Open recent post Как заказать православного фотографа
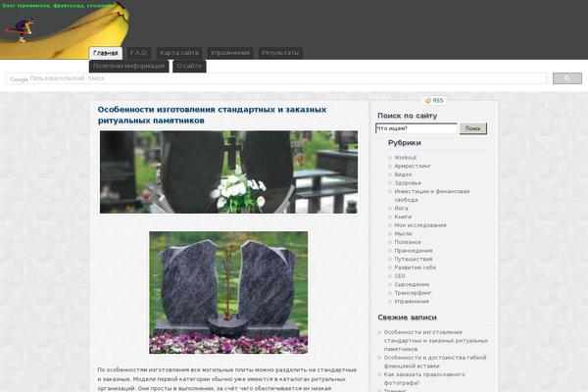 [x=424, y=378]
